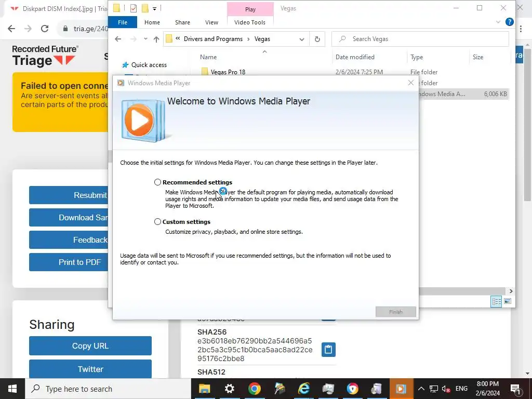The image size is (532, 399).
Task: Switch to the Share ribbon tab
Action: tap(182, 22)
